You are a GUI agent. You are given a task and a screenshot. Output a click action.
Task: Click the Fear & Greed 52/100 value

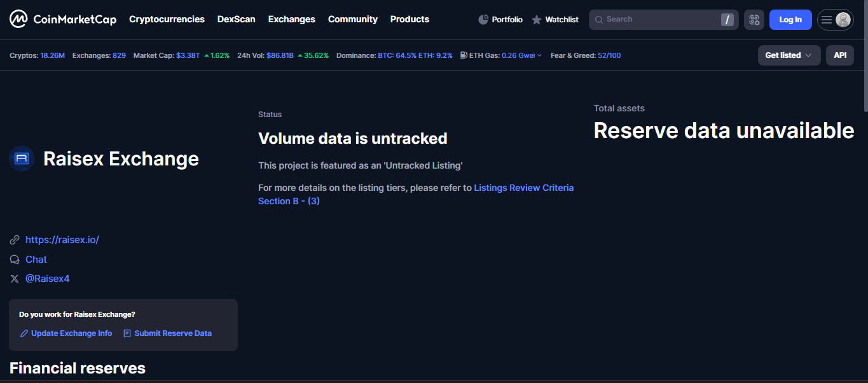pyautogui.click(x=609, y=55)
